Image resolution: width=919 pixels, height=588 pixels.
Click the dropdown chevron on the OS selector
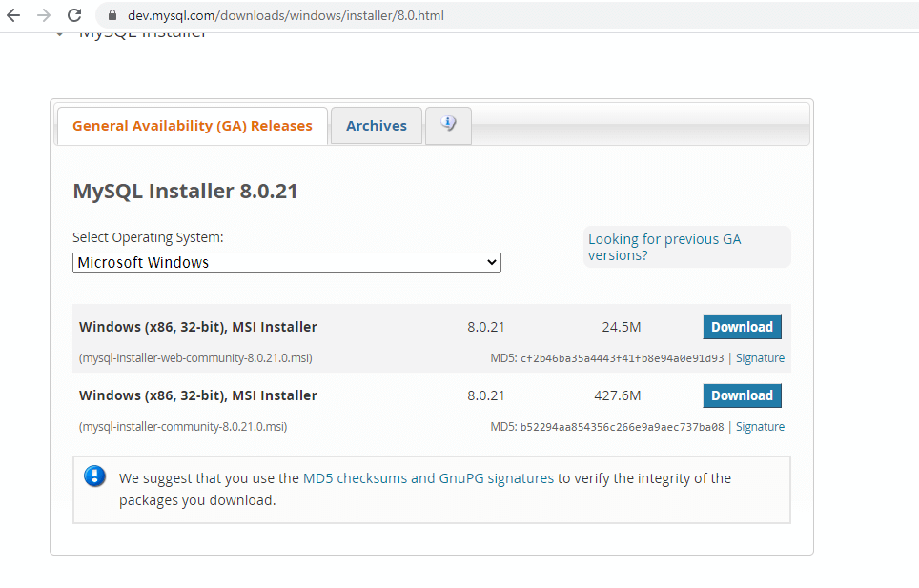pyautogui.click(x=490, y=262)
